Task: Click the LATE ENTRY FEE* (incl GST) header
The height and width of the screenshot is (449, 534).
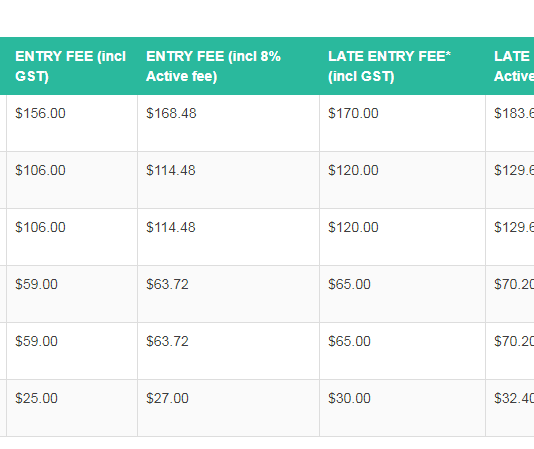Action: click(403, 66)
